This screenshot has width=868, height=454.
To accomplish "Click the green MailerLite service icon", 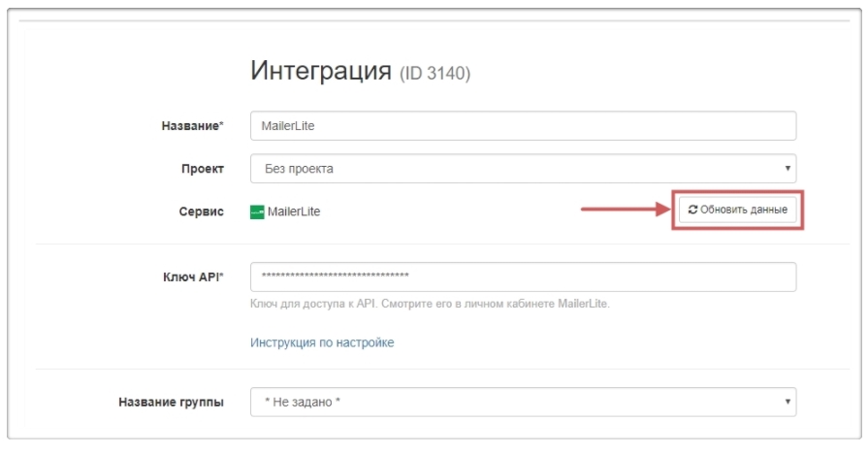I will point(257,211).
